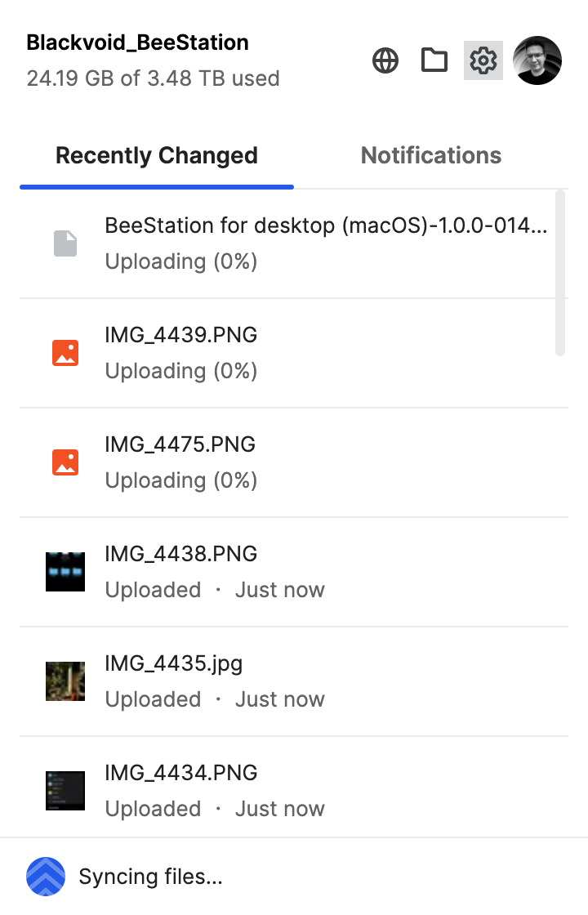Click the IMG_4475.PNG file name
Screen dimensions: 588x915
click(180, 444)
